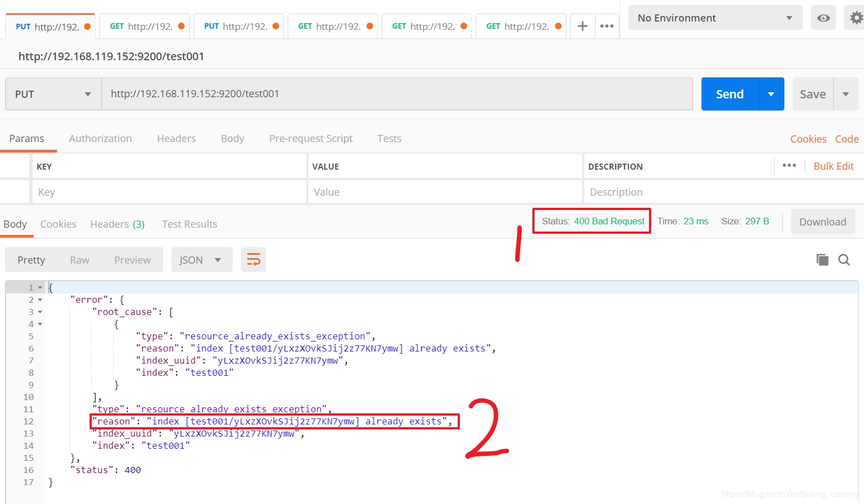Open the Code snippet link

pos(847,139)
